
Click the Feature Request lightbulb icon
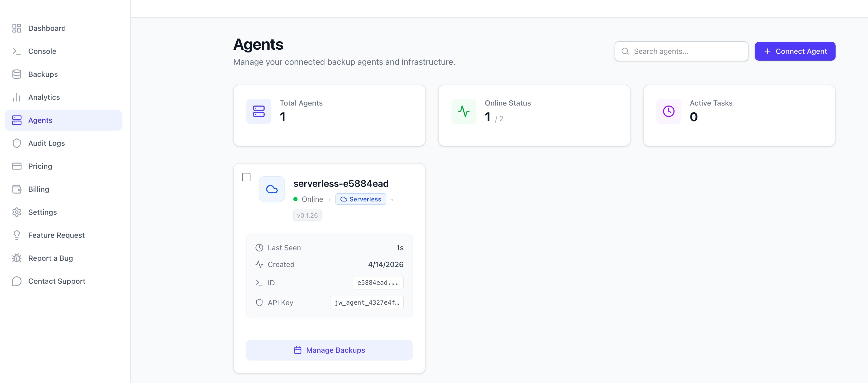16,235
